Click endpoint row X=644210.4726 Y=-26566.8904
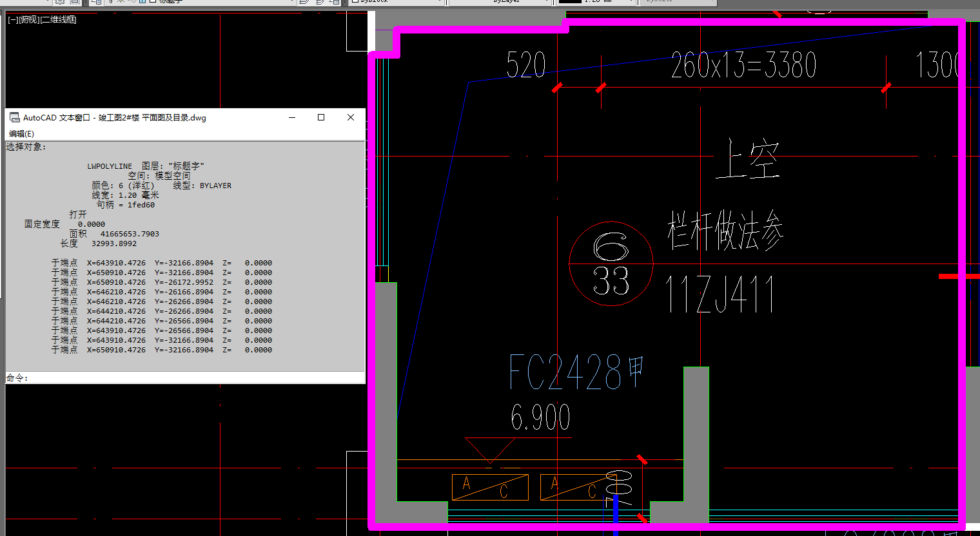Viewport: 980px width, 536px height. tap(162, 321)
